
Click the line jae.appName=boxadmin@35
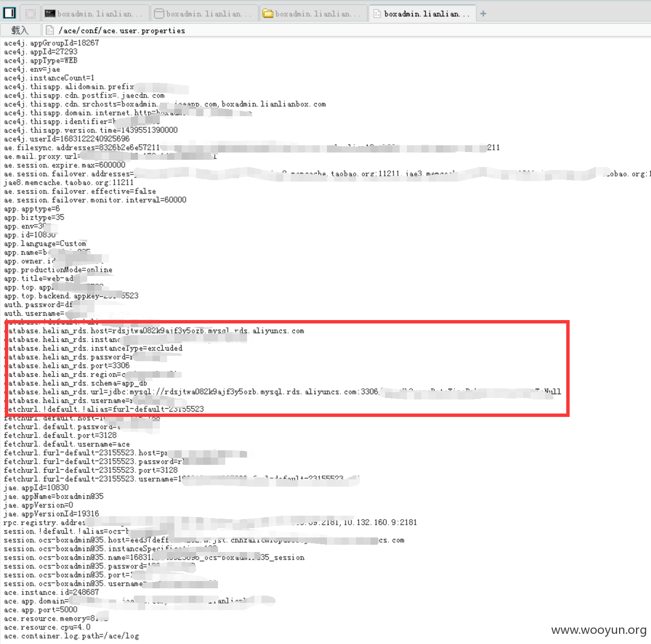(54, 496)
